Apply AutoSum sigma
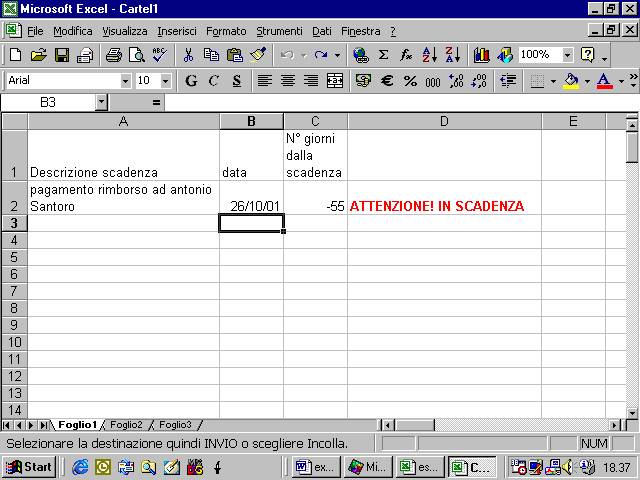The height and width of the screenshot is (480, 640). tap(383, 55)
